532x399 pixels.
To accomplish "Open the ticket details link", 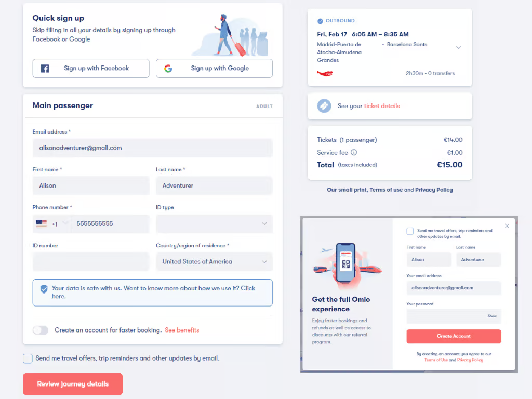I will 382,106.
